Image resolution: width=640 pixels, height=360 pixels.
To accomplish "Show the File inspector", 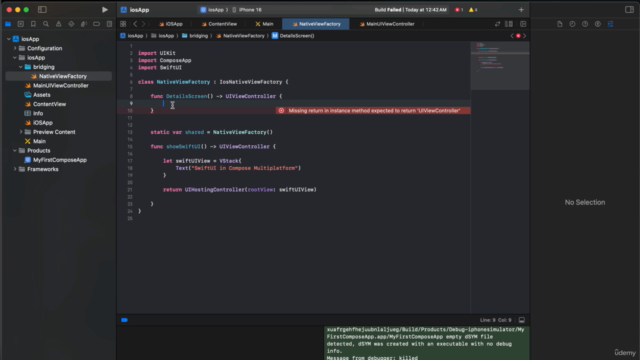I will [x=560, y=24].
